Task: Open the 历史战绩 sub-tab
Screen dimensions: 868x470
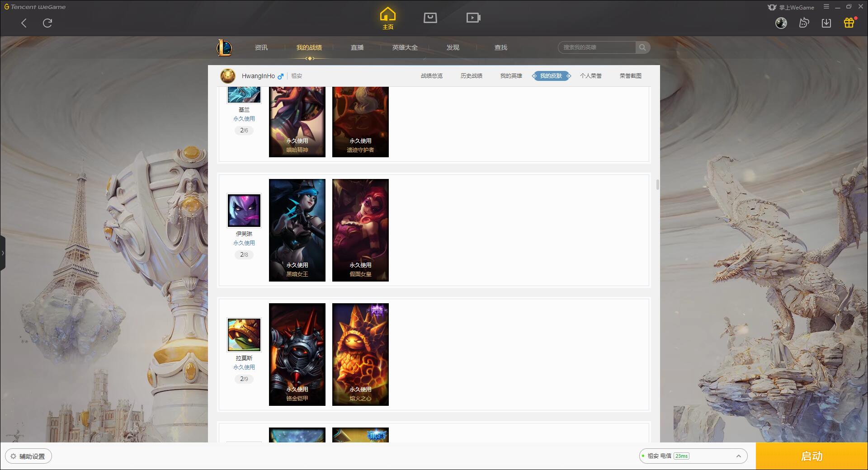Action: coord(472,76)
